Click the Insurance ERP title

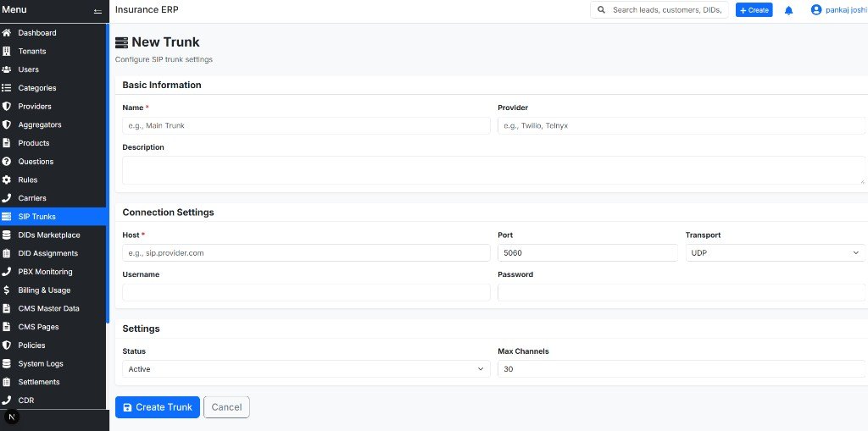(x=147, y=9)
